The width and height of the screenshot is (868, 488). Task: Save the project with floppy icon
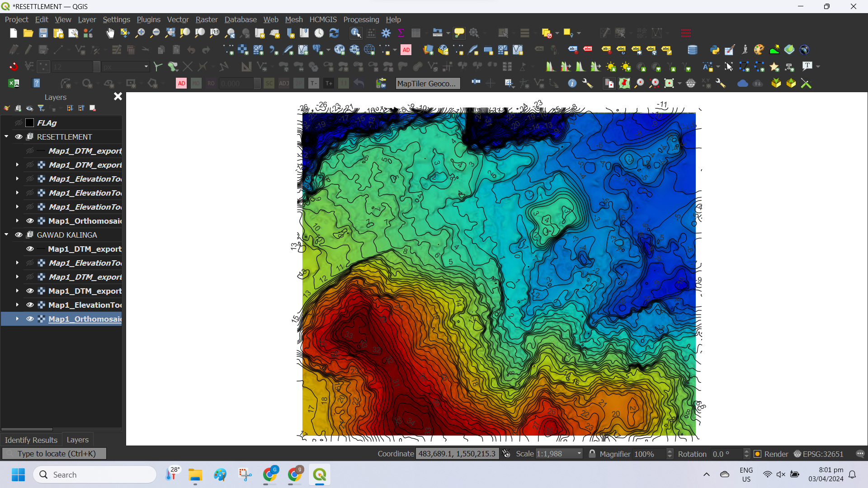point(43,33)
